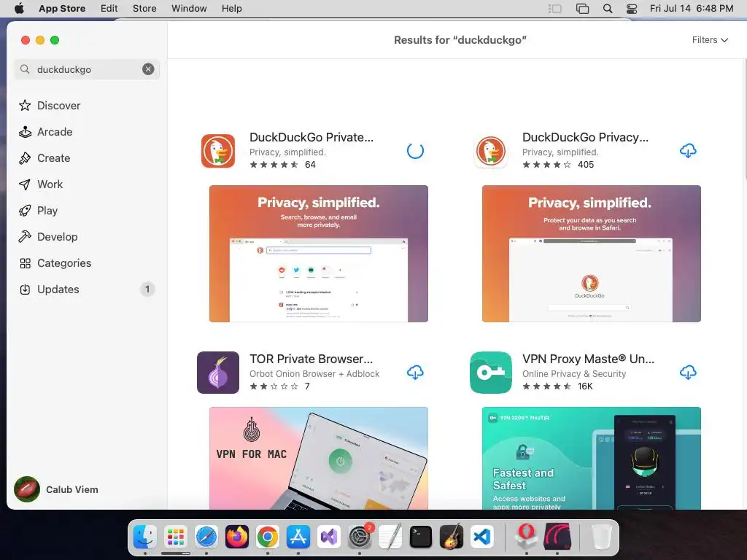This screenshot has width=747, height=560.
Task: Click the date and time in menu bar
Action: 692,9
